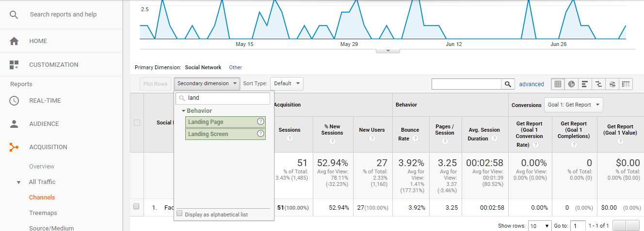Open the Sort Type Default dropdown

pyautogui.click(x=287, y=83)
